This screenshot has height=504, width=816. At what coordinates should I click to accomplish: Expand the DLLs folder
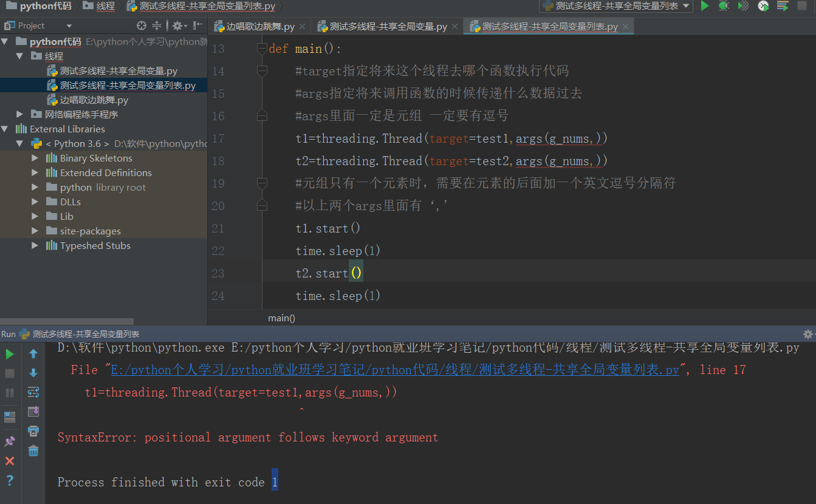pos(35,202)
